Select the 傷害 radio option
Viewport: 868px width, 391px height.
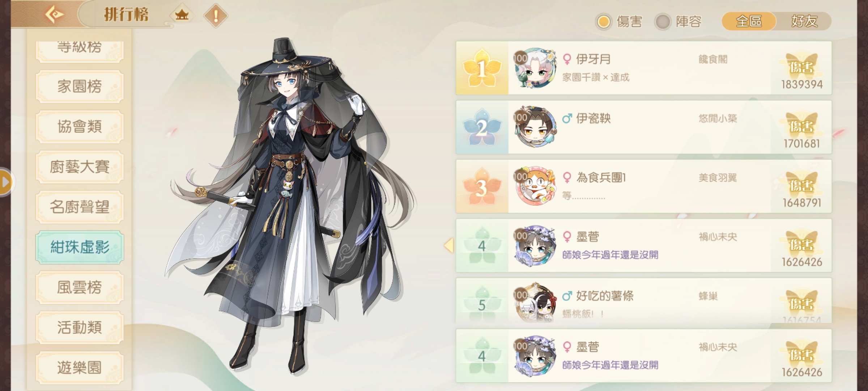point(619,21)
